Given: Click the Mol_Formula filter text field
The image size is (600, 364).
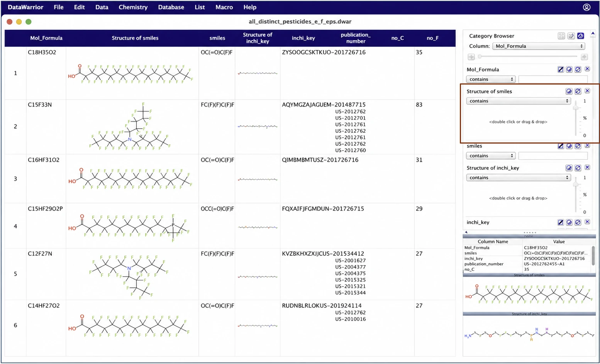Looking at the screenshot, I should click(553, 79).
